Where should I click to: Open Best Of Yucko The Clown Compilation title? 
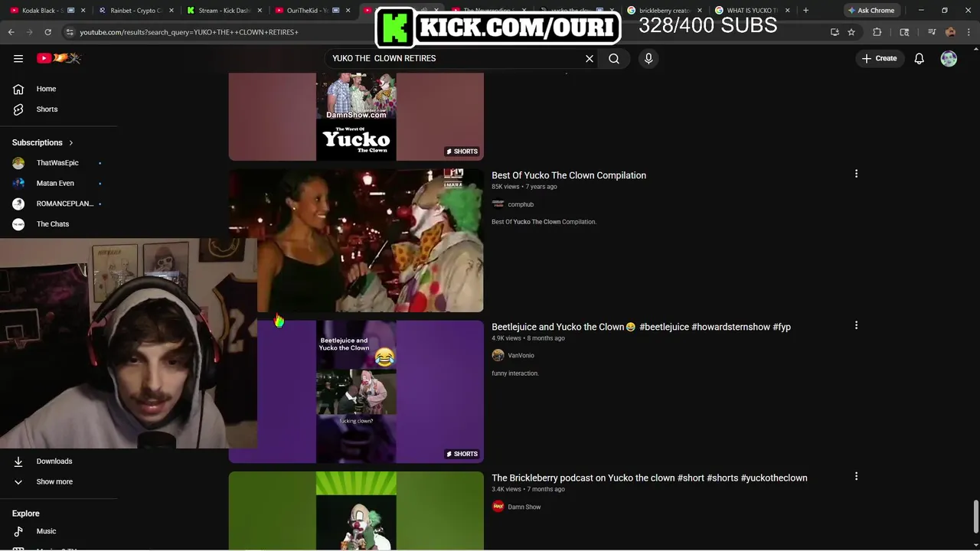click(x=569, y=175)
